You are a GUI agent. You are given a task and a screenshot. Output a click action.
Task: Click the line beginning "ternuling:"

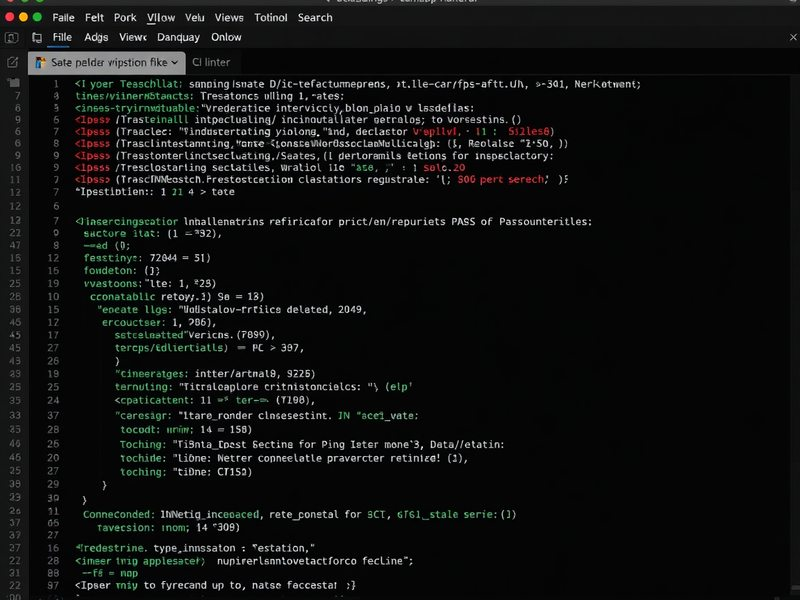[x=263, y=387]
